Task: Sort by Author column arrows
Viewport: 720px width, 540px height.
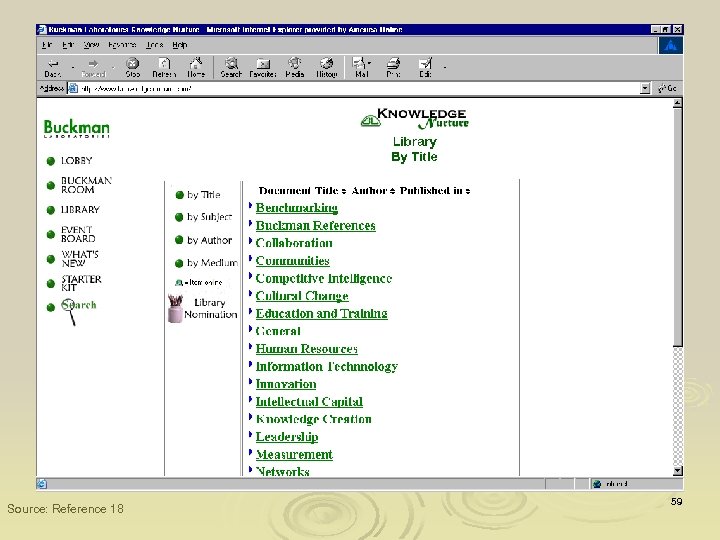Action: click(x=392, y=191)
